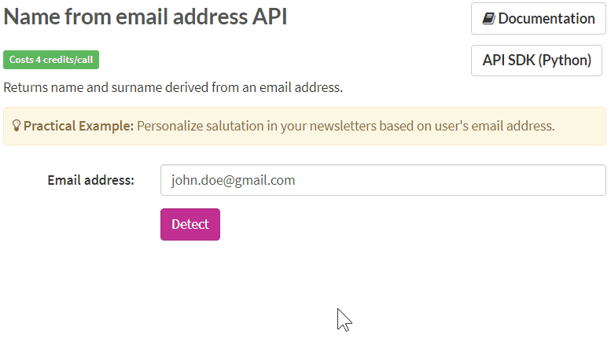
Task: Open the API SDK (Python) button
Action: coord(536,61)
